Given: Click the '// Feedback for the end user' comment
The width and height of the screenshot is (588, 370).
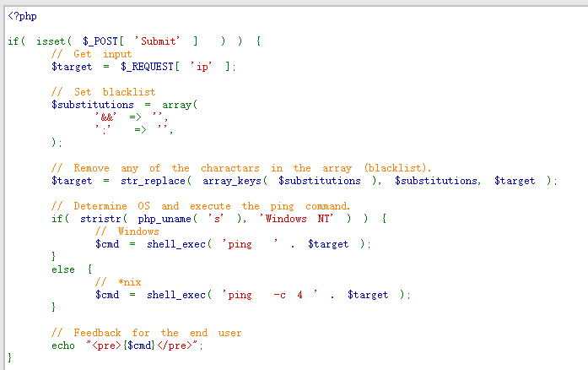Looking at the screenshot, I should (x=146, y=333).
